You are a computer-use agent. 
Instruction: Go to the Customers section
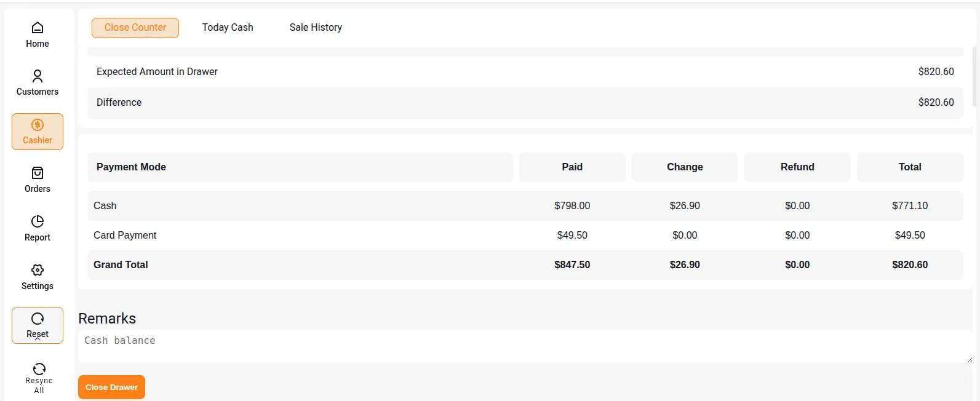pyautogui.click(x=38, y=83)
